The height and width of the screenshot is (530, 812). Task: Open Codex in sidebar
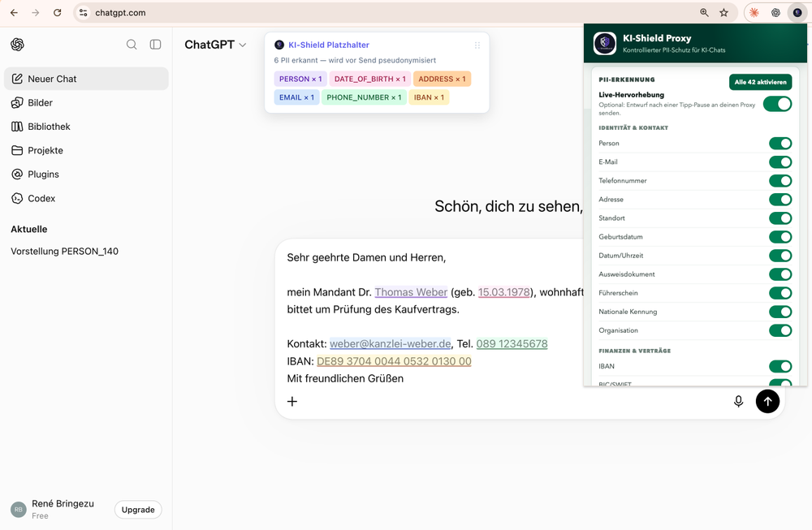[x=86, y=198]
